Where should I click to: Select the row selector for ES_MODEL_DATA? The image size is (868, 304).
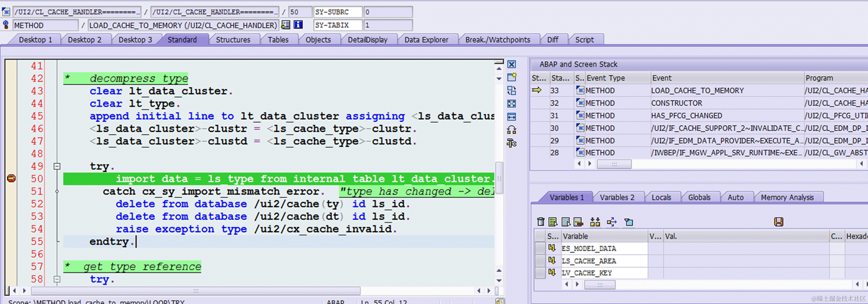tap(540, 248)
